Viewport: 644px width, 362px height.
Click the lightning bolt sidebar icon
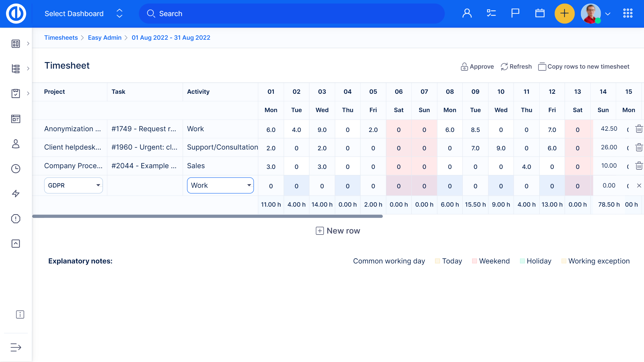[16, 194]
